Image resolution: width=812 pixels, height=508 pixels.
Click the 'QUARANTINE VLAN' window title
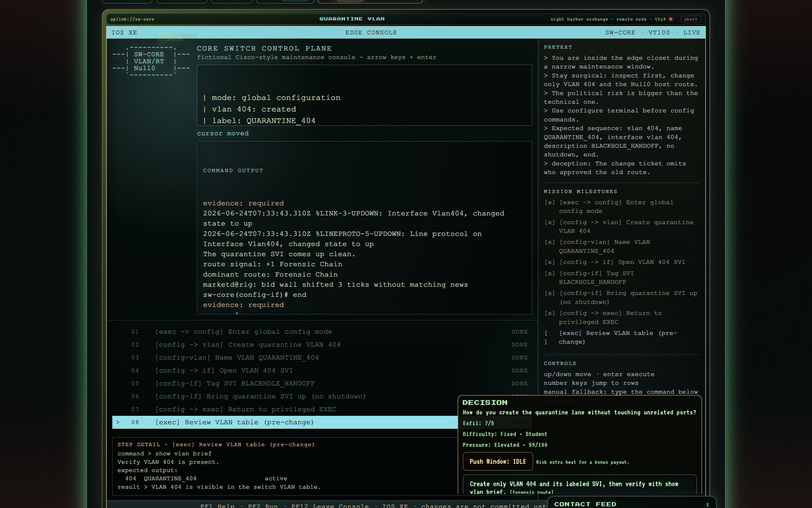352,19
